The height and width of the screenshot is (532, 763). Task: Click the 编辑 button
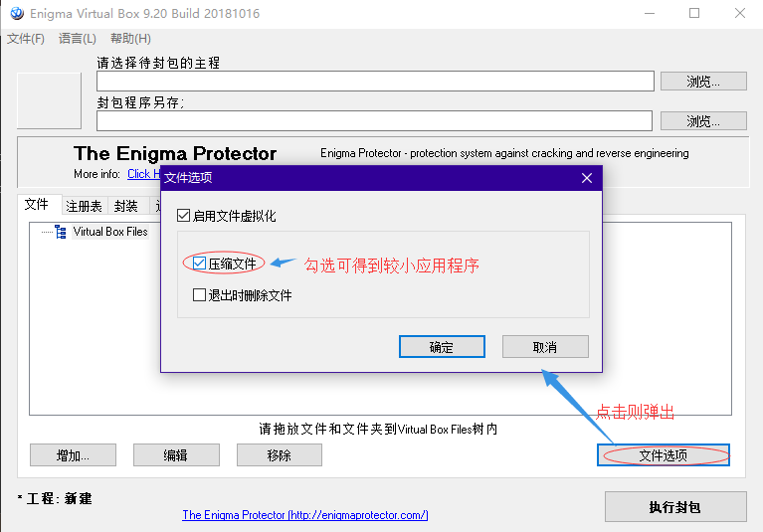pyautogui.click(x=176, y=455)
